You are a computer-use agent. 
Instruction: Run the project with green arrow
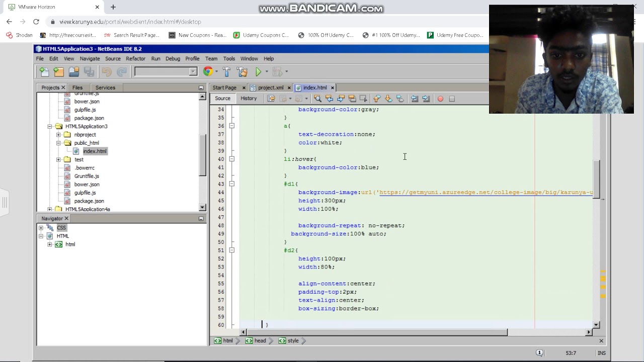tap(258, 72)
